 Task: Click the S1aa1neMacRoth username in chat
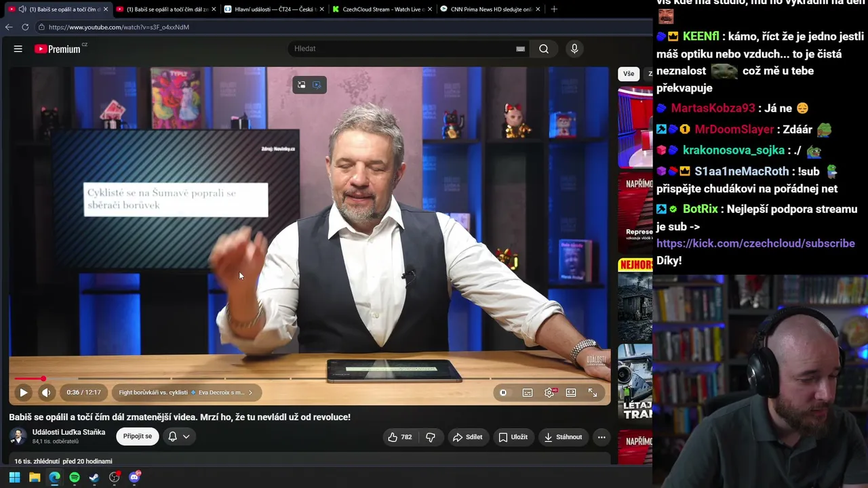tap(741, 171)
